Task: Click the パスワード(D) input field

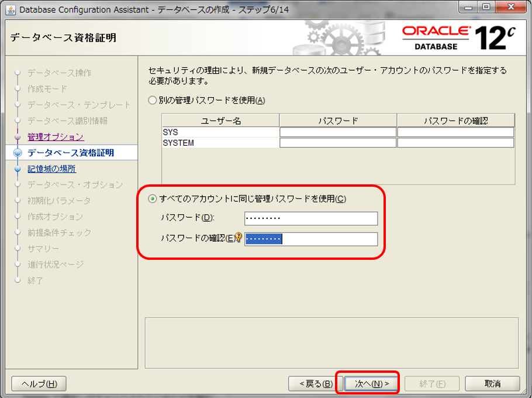Action: (x=311, y=218)
